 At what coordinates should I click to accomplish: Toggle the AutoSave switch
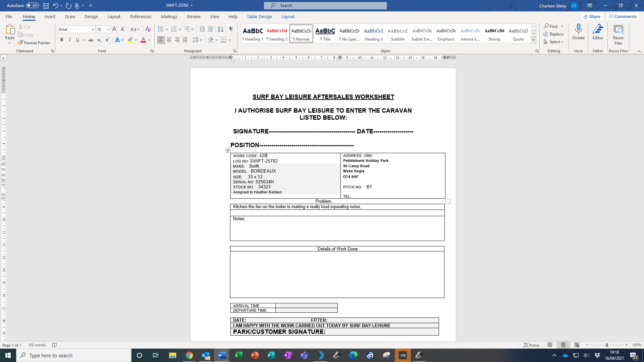33,6
